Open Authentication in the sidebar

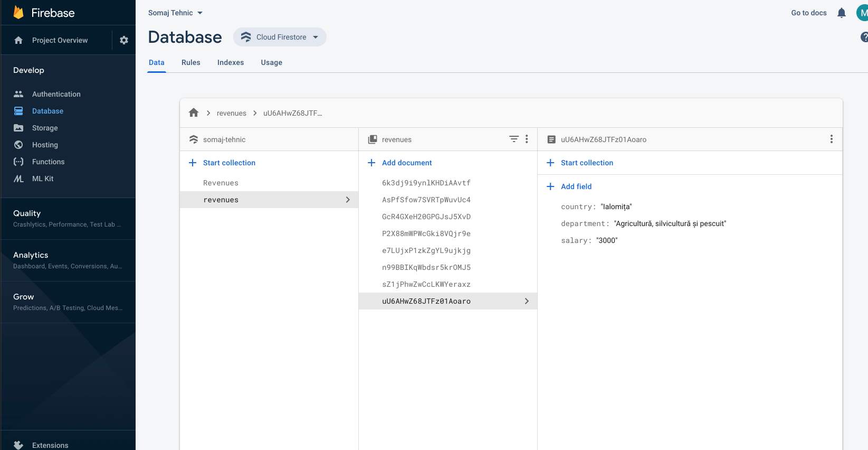pos(56,94)
